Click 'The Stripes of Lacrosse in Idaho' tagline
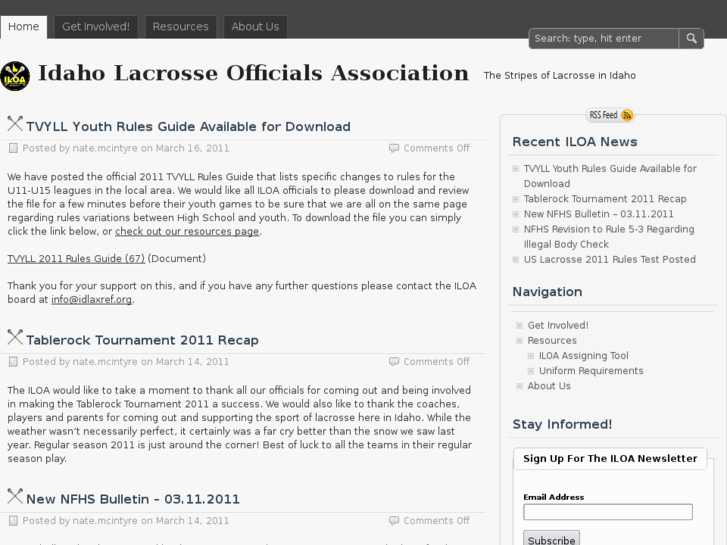727x545 pixels. click(560, 76)
